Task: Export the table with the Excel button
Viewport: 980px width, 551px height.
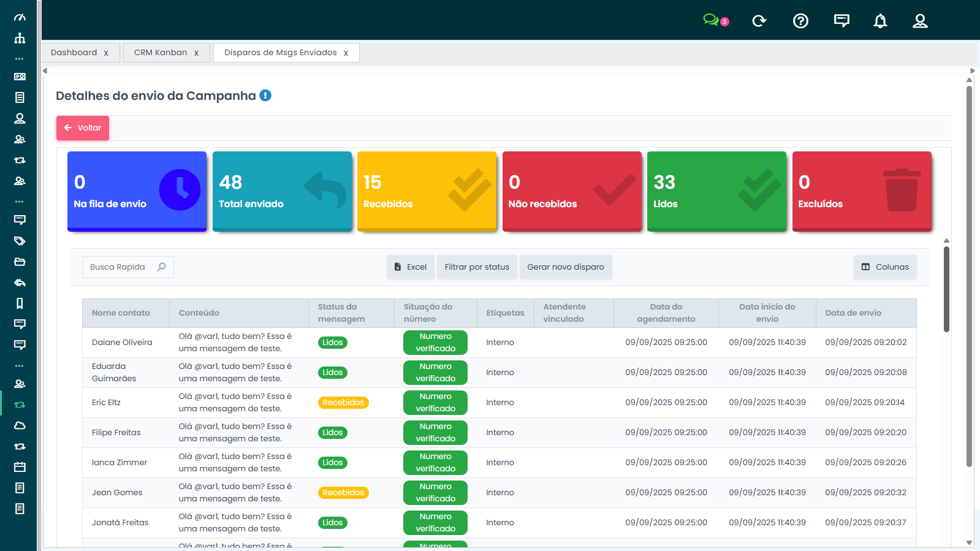Action: pyautogui.click(x=410, y=267)
